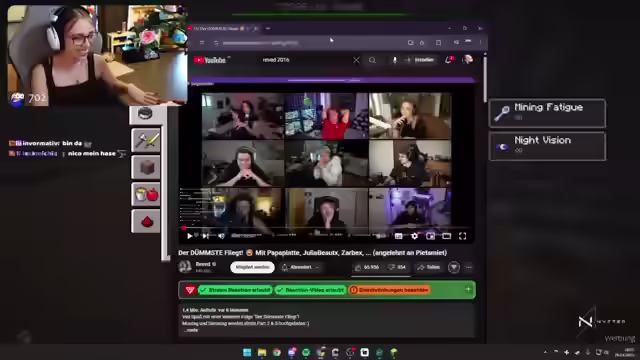Open Chrome from the taskbar
The height and width of the screenshot is (360, 640).
tap(277, 352)
